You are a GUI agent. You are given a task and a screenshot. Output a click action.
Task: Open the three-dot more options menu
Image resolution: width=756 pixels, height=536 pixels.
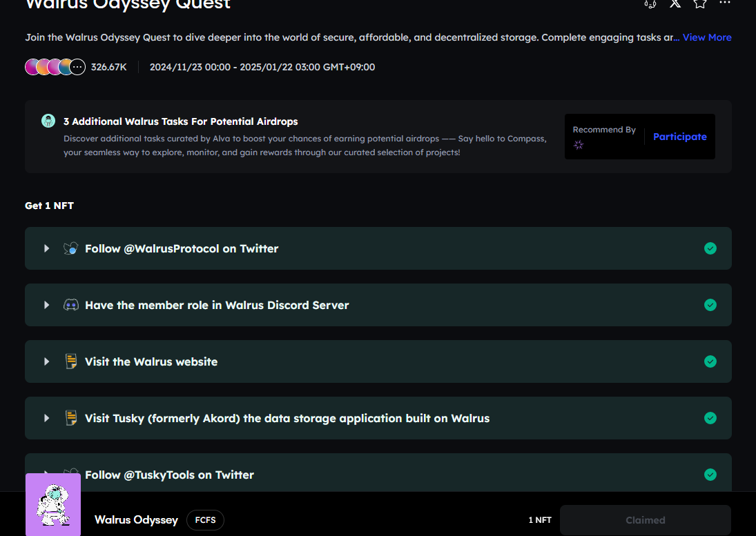coord(725,3)
